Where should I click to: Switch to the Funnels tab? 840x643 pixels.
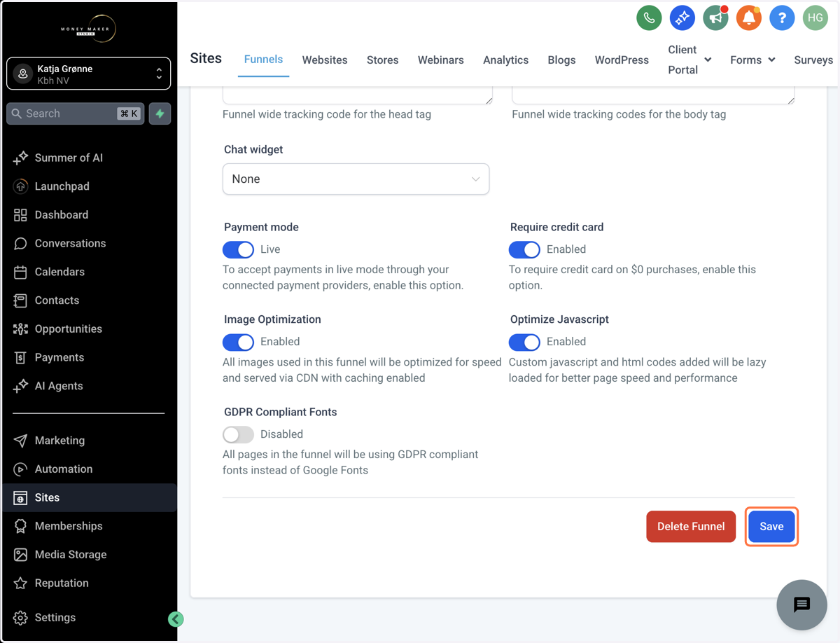click(263, 60)
